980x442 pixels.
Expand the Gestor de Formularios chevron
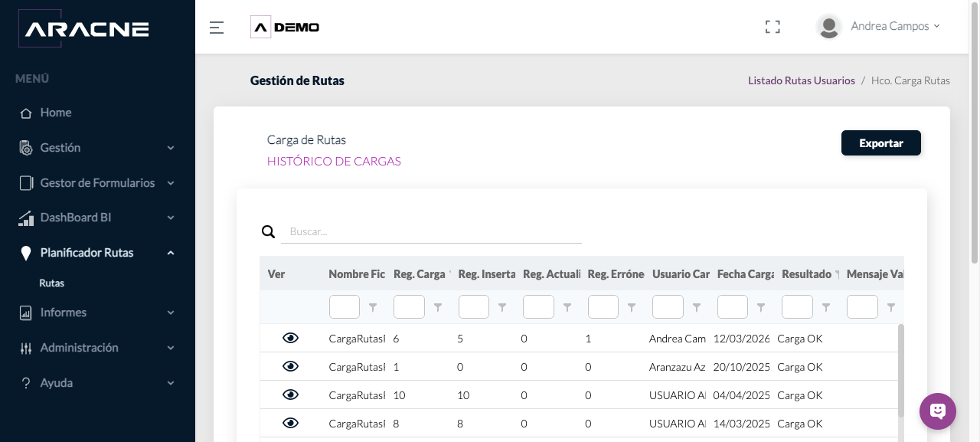click(171, 183)
